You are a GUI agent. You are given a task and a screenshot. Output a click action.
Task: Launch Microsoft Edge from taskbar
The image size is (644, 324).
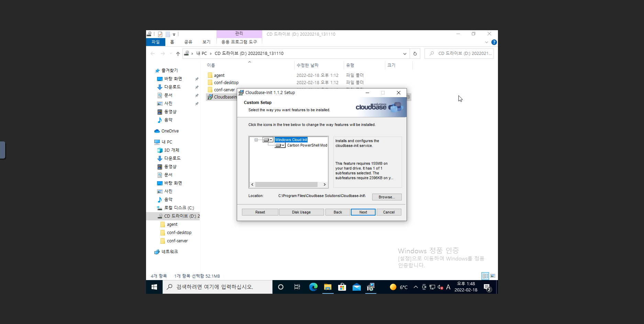pyautogui.click(x=313, y=287)
